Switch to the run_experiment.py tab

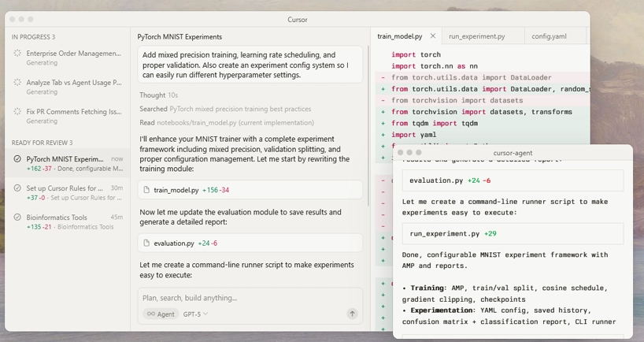pos(476,36)
